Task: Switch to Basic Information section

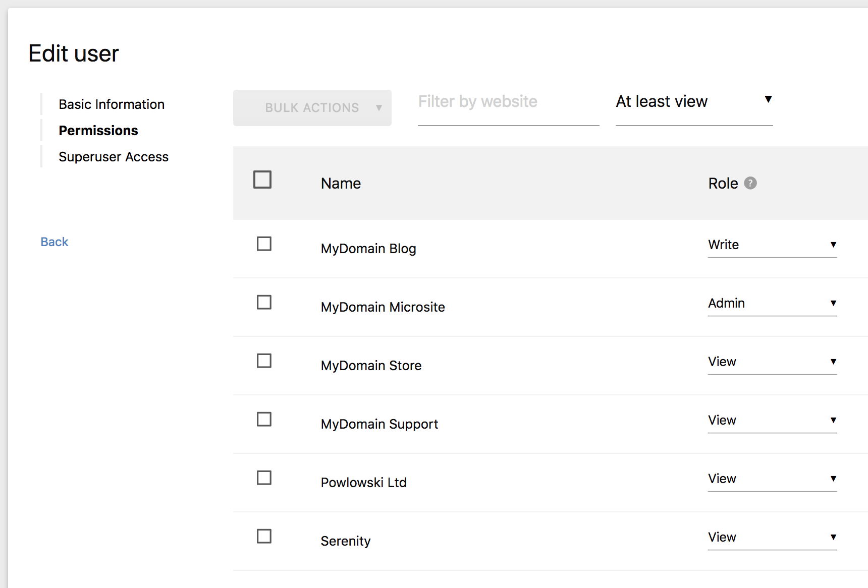Action: 112,104
